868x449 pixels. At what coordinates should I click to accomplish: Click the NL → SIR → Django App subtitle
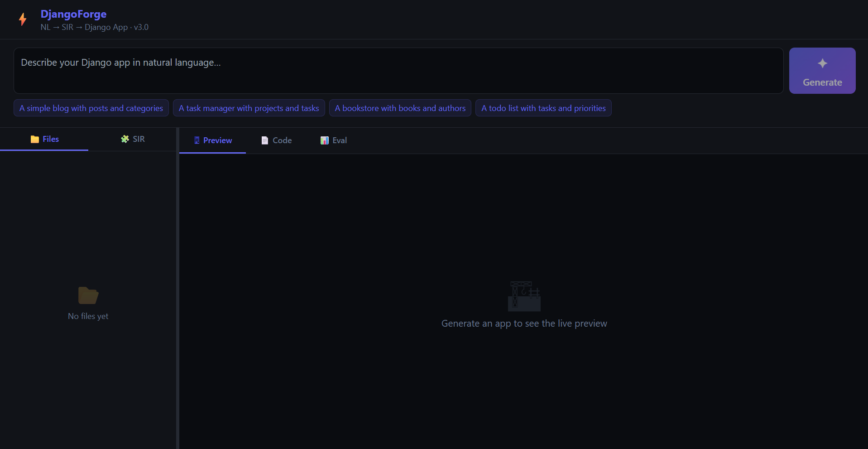[94, 27]
